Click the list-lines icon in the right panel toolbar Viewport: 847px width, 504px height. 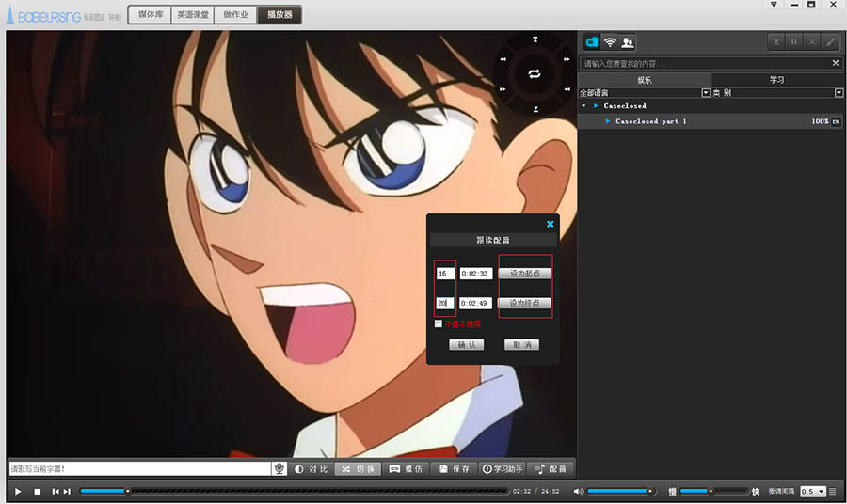(776, 41)
